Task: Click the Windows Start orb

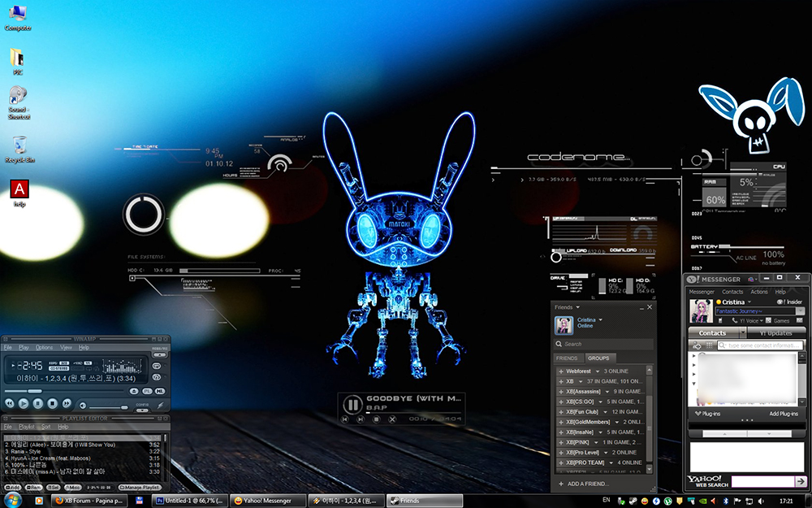Action: (13, 501)
